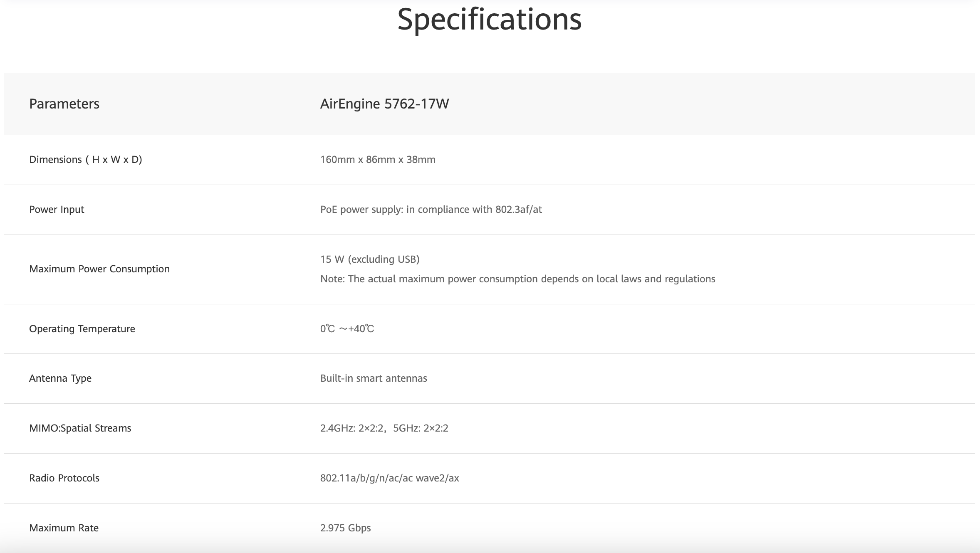Click the PoE power supply compliance text
Screen dimensions: 980x553
click(431, 210)
